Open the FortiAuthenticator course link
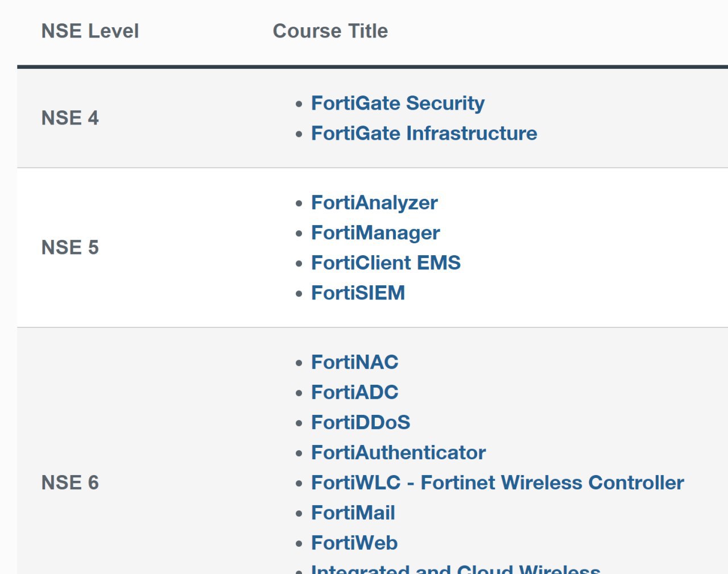Screen dimensions: 728x574 pyautogui.click(x=398, y=453)
